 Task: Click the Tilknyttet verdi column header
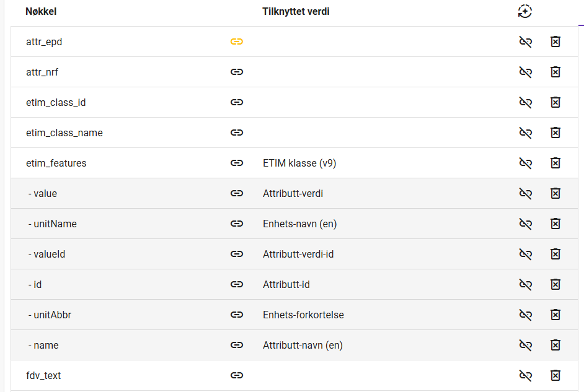pyautogui.click(x=296, y=12)
